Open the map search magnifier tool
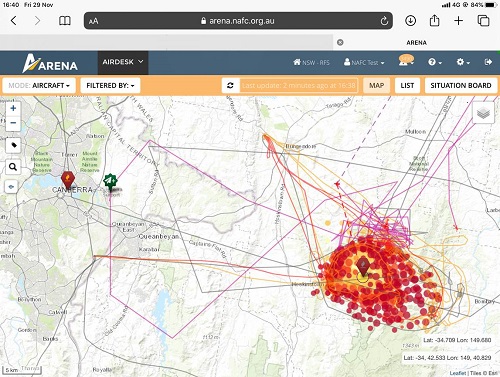 pyautogui.click(x=13, y=167)
